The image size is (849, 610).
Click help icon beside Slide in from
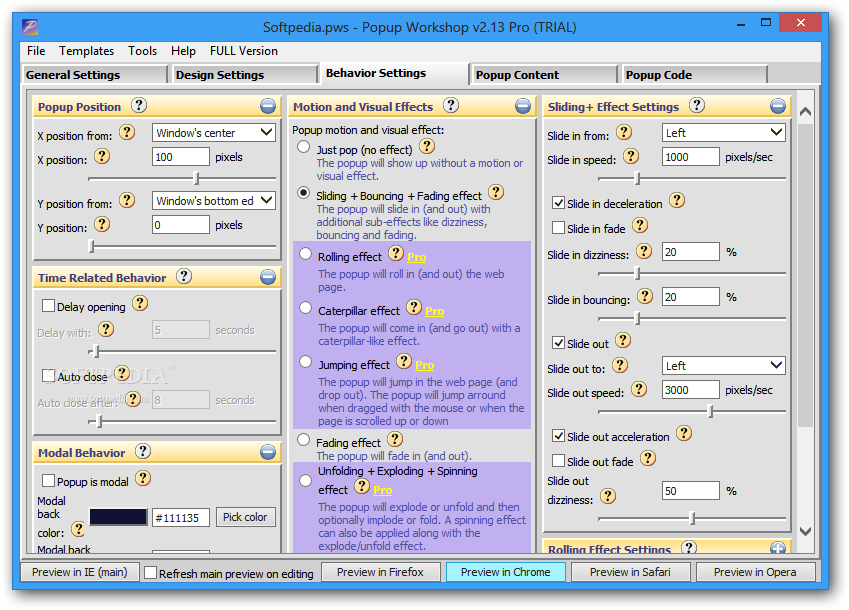[x=624, y=132]
